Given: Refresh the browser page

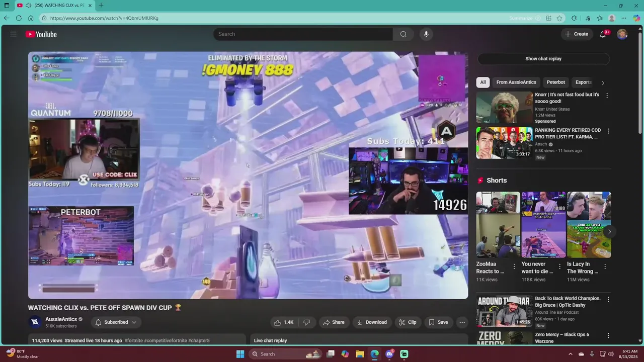Looking at the screenshot, I should click(x=19, y=18).
